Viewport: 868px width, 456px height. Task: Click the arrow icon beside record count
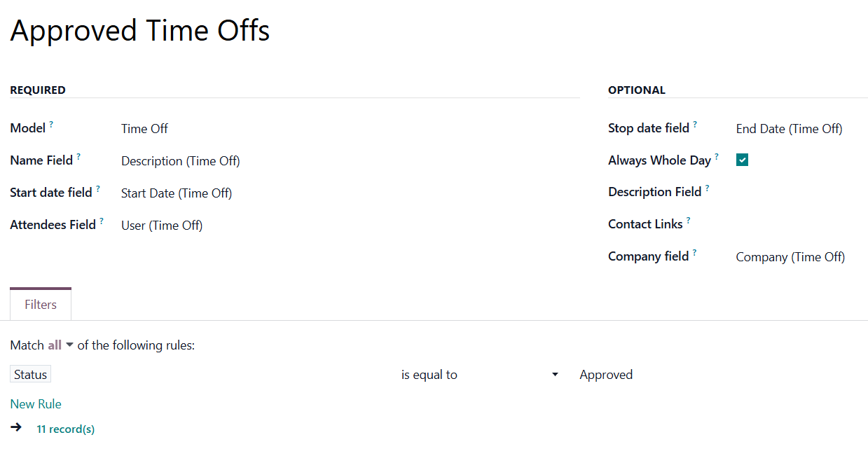17,427
